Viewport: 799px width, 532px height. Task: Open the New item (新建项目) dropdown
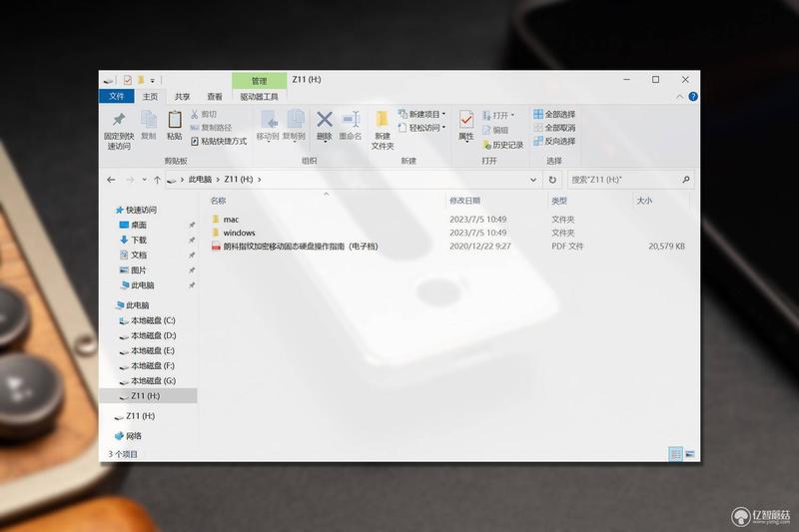coord(422,114)
